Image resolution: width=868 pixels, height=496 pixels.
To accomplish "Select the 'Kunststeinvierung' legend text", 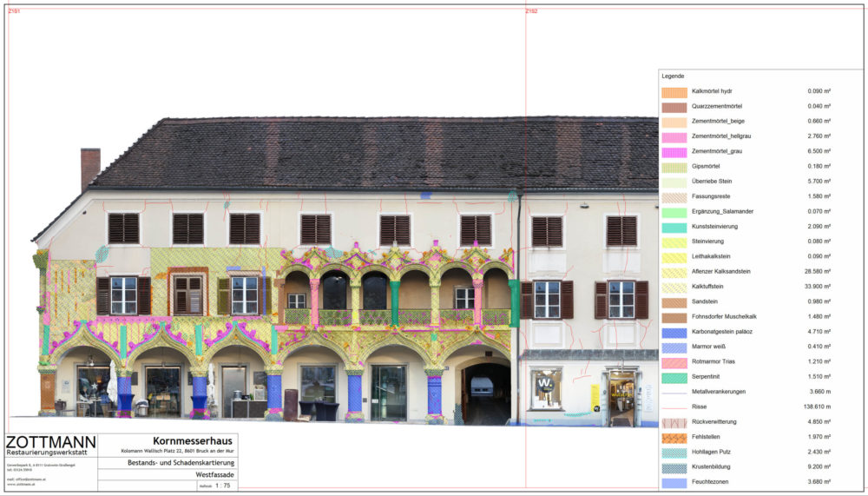I will 714,226.
